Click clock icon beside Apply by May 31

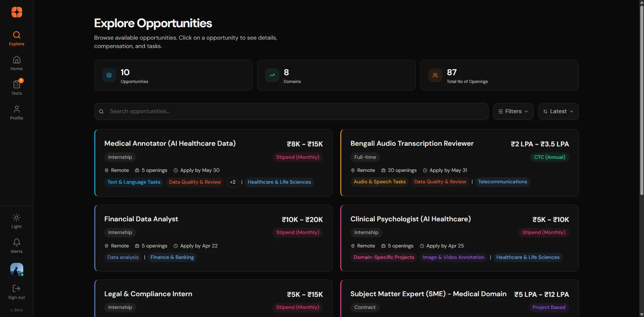pos(425,171)
